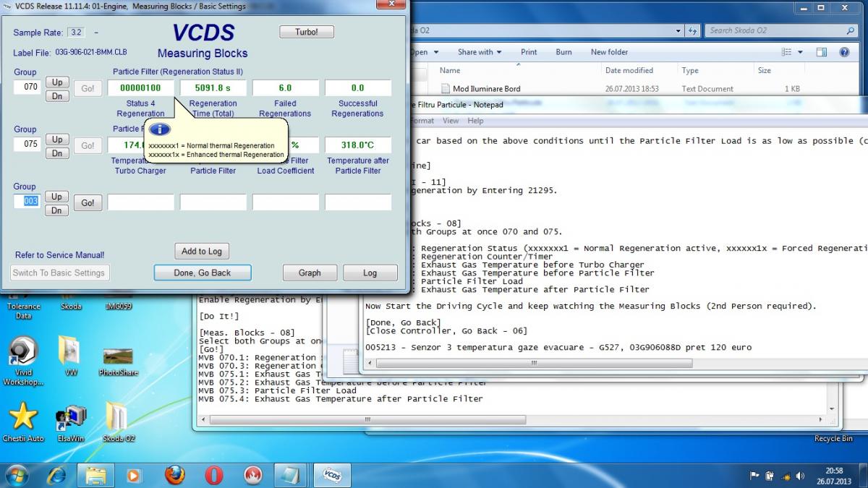Click the blue info icon in the tooltip
This screenshot has width=868, height=488.
(159, 129)
